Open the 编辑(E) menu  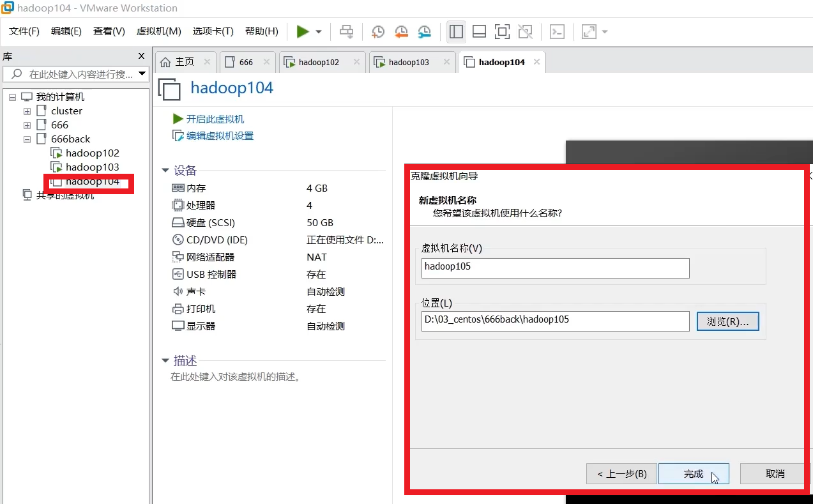[66, 31]
